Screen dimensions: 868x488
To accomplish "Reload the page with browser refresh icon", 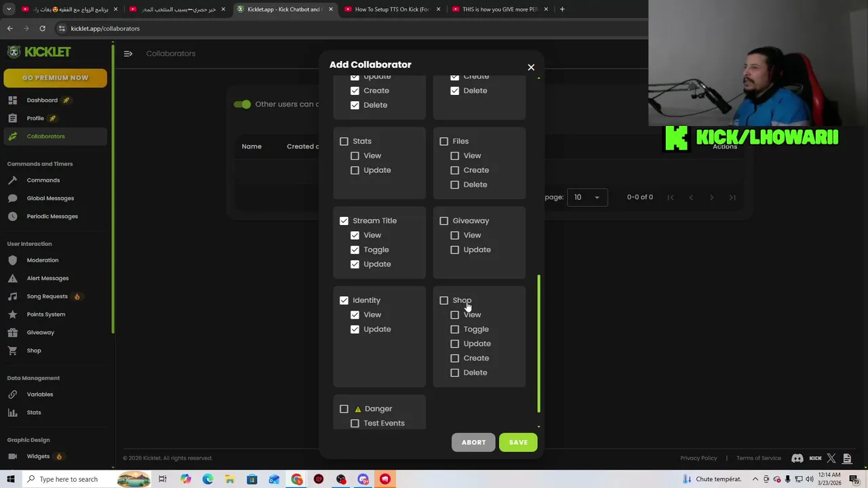I will point(42,28).
